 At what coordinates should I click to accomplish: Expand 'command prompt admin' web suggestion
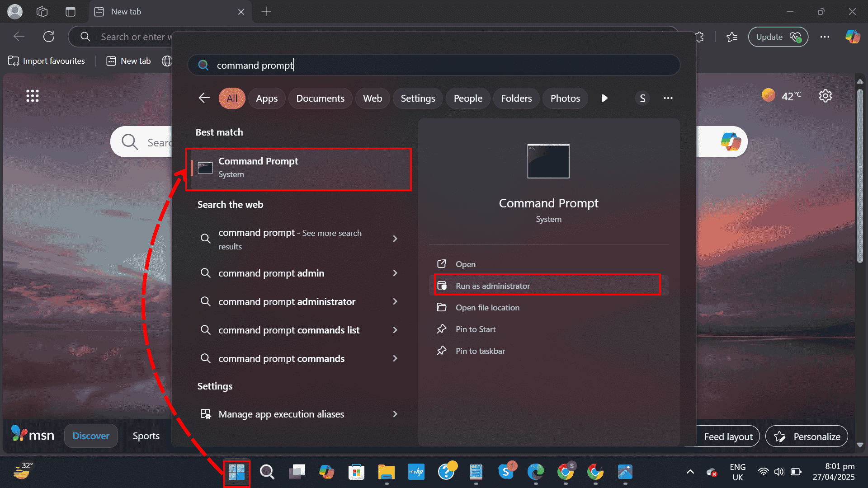395,273
